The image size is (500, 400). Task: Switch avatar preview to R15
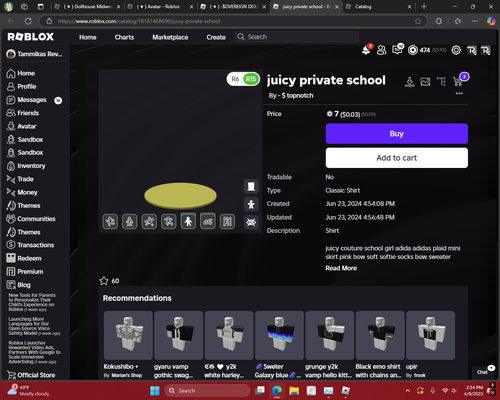click(x=251, y=79)
